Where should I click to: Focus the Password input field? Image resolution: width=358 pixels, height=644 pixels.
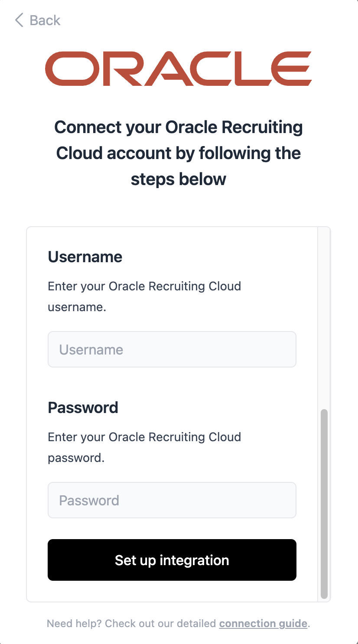click(172, 500)
